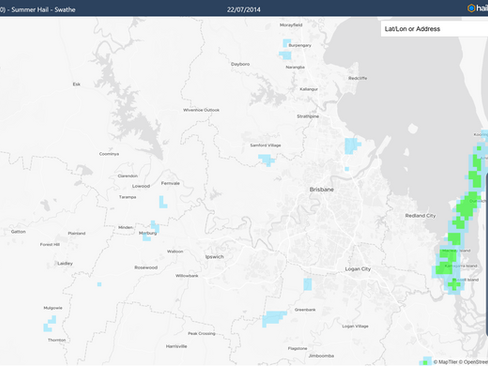Click the Logan Village label
This screenshot has height=366, width=488.
click(x=355, y=326)
